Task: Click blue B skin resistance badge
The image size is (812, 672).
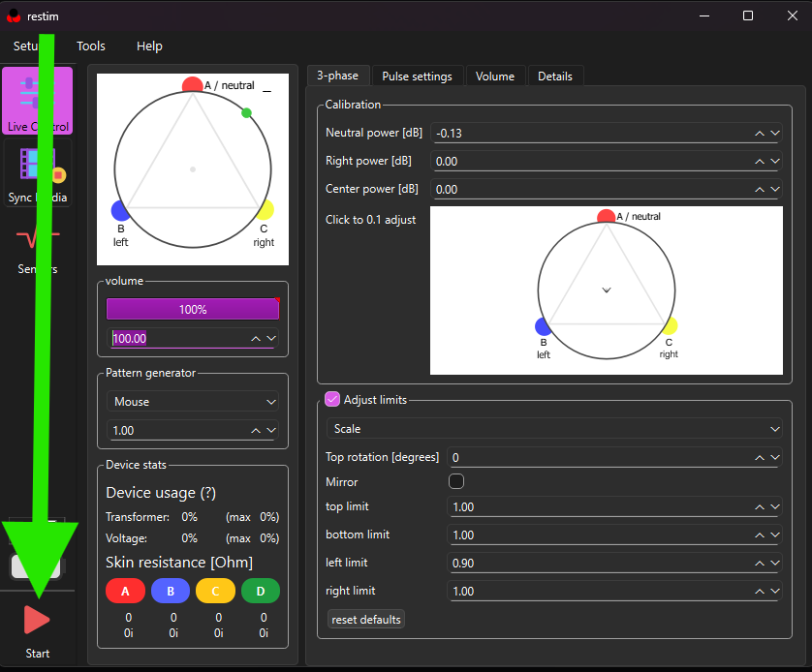Action: coord(171,591)
